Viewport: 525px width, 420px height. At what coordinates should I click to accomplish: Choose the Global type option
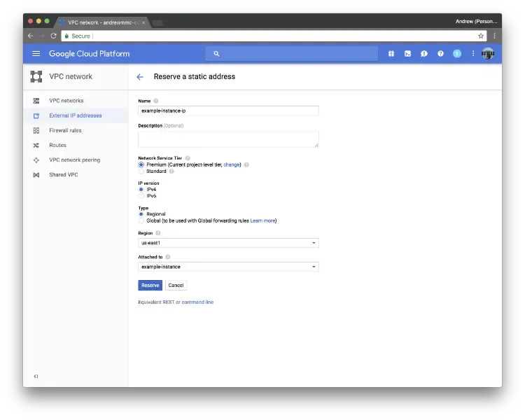click(x=141, y=220)
